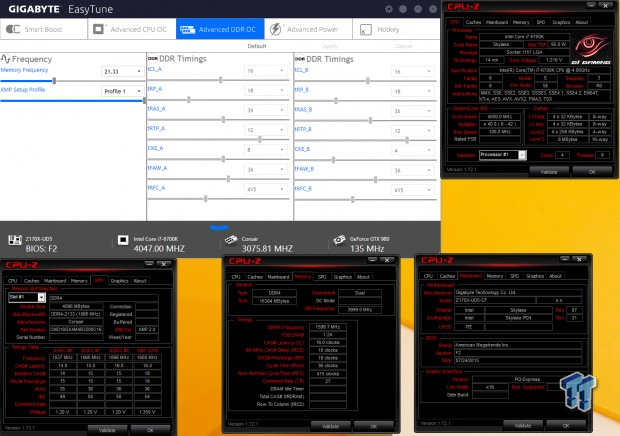Open the tRFC_B value dropdown
The width and height of the screenshot is (620, 436).
pyautogui.click(x=412, y=190)
